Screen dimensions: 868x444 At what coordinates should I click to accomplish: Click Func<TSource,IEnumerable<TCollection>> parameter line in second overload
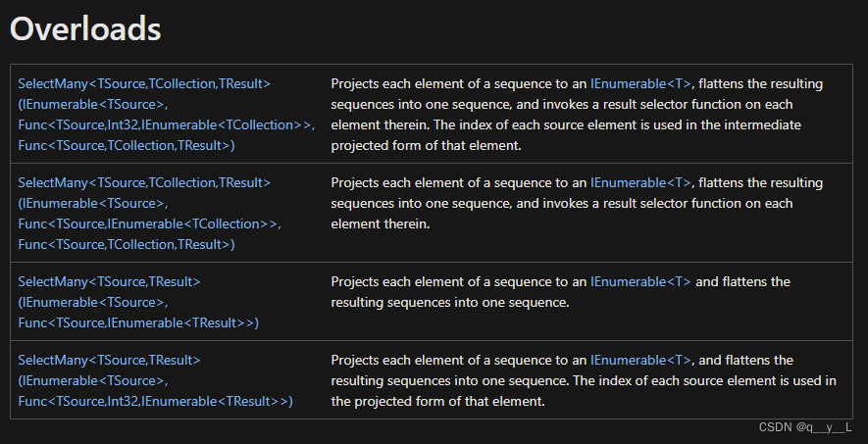click(149, 224)
